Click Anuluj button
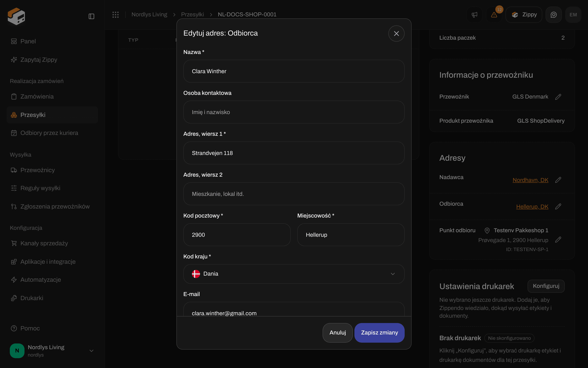The image size is (588, 368). 337,333
